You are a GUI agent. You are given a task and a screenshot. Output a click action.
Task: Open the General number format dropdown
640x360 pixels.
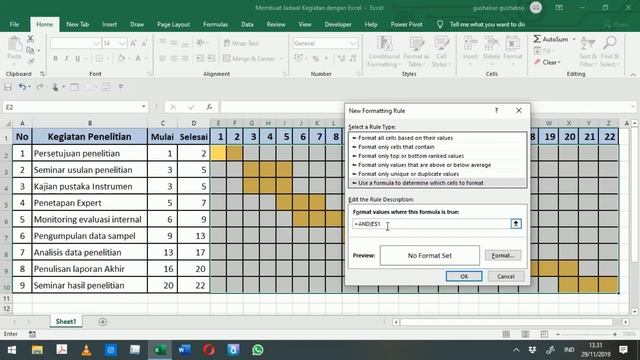coord(353,43)
